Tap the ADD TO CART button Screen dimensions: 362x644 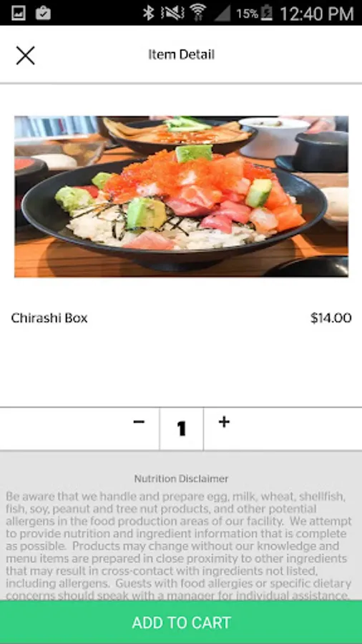(181, 623)
